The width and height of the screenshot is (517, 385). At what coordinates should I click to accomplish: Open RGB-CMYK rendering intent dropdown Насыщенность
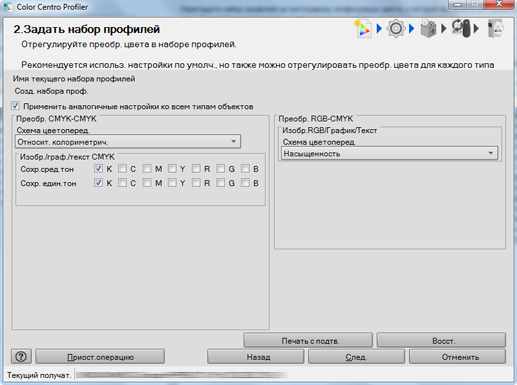(x=389, y=153)
